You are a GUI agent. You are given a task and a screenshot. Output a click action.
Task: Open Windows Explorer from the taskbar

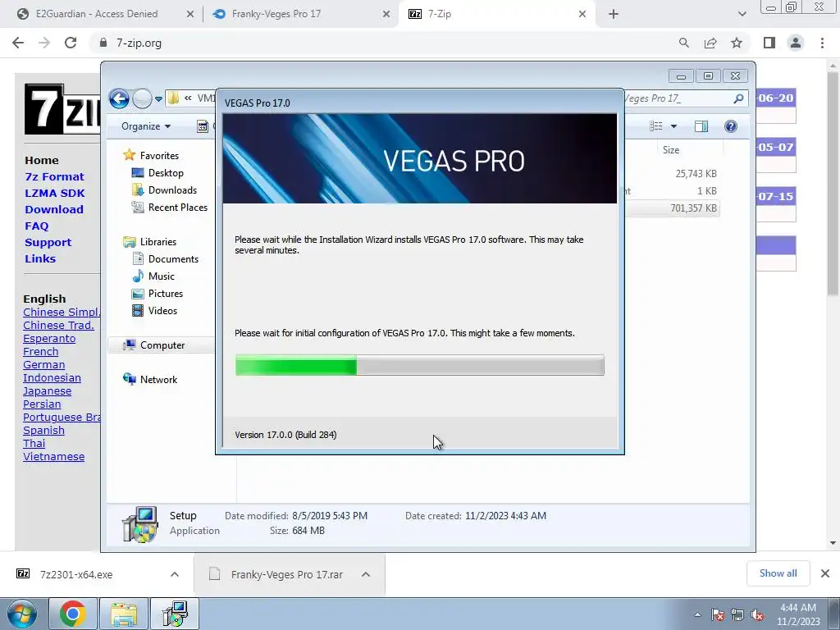pos(124,614)
